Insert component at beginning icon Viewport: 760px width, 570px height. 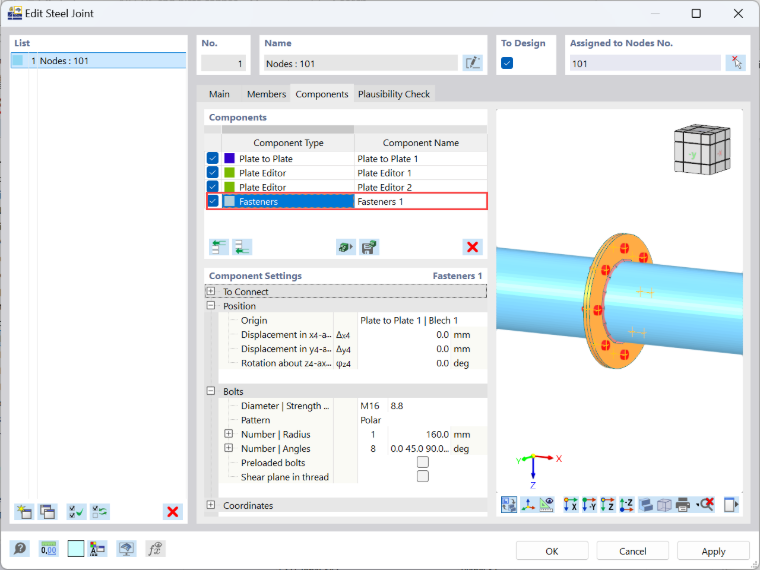tap(219, 247)
